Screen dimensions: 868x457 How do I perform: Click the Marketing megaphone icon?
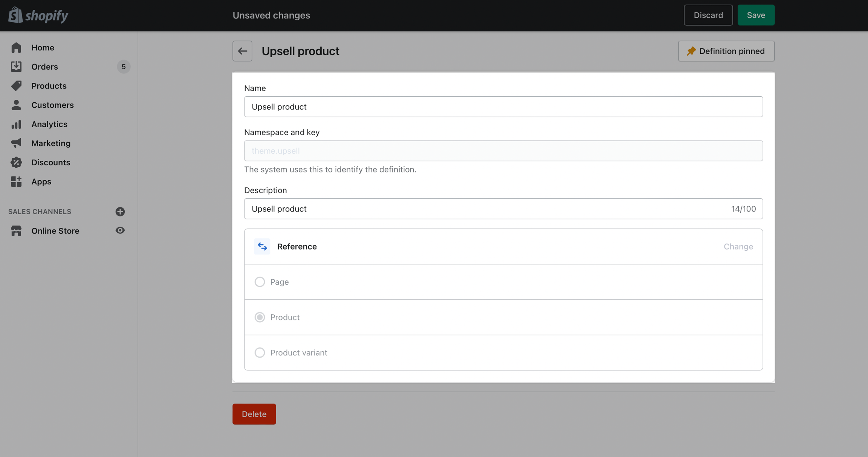point(16,143)
